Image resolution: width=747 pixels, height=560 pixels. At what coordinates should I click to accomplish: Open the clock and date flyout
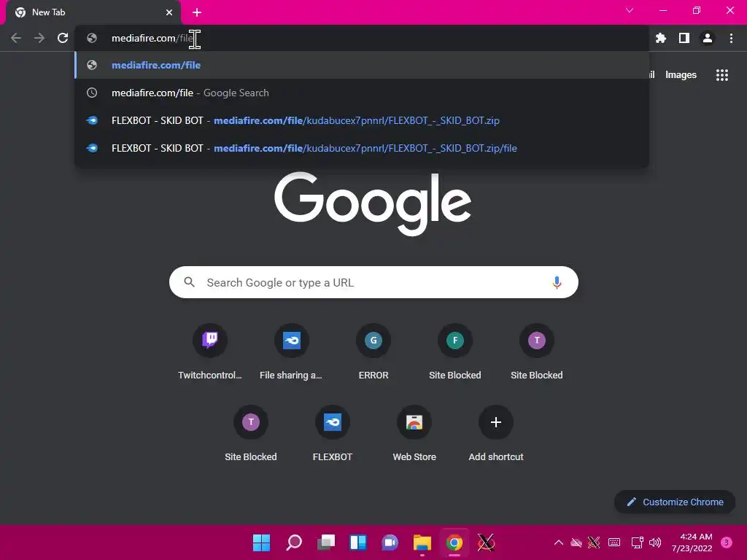[x=692, y=542]
